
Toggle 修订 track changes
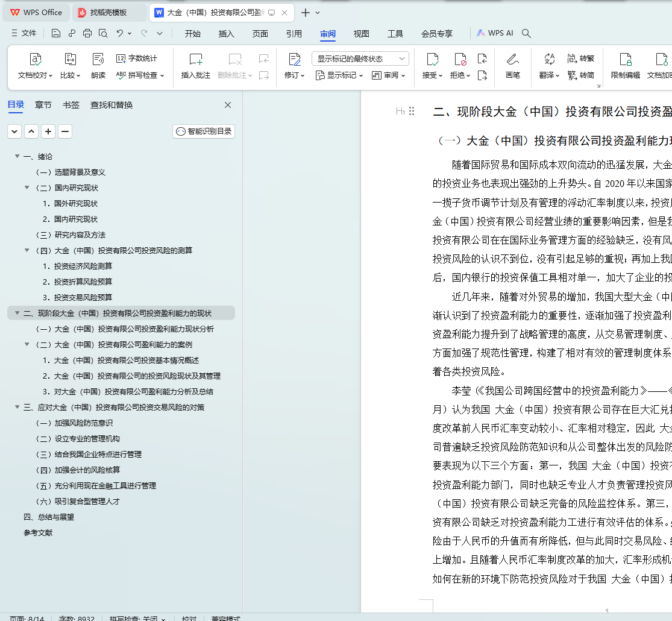point(295,66)
